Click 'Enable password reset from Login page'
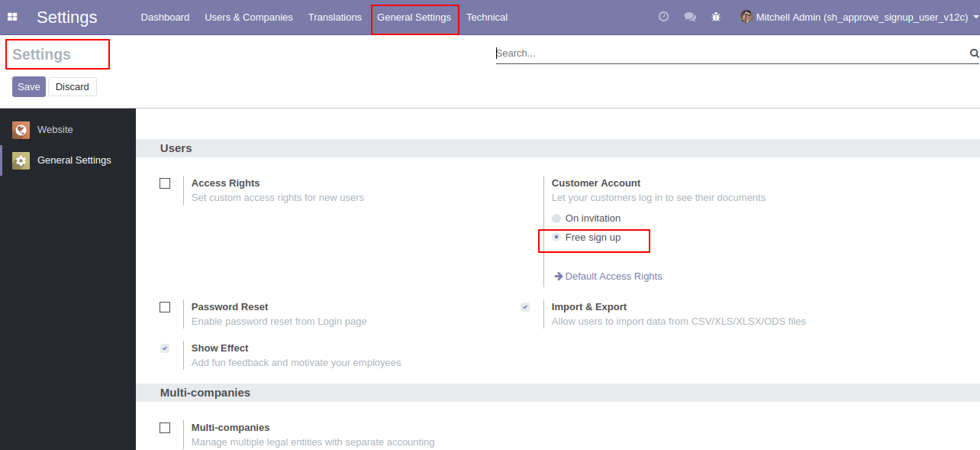Screen dimensions: 980x450 tap(279, 322)
